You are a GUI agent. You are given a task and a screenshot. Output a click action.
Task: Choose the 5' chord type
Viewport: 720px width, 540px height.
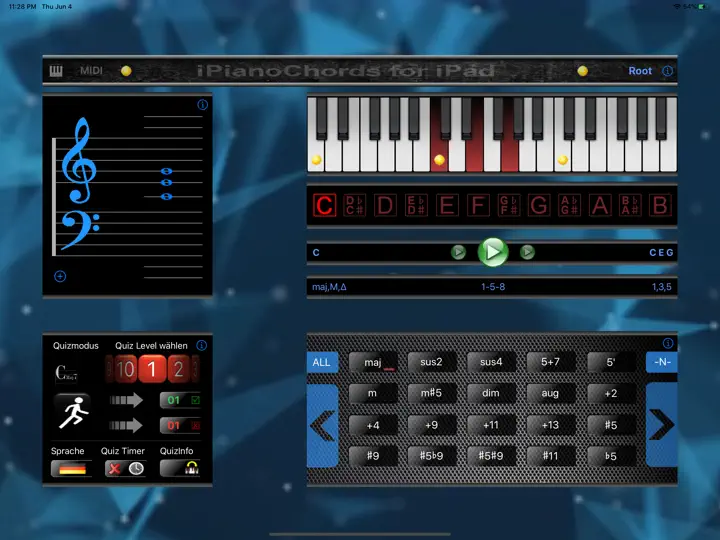611,362
